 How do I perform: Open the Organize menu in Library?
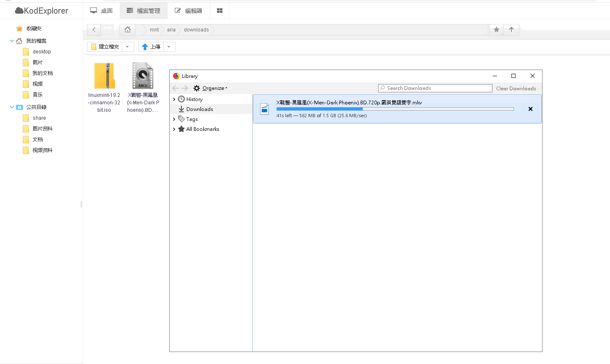(x=210, y=88)
